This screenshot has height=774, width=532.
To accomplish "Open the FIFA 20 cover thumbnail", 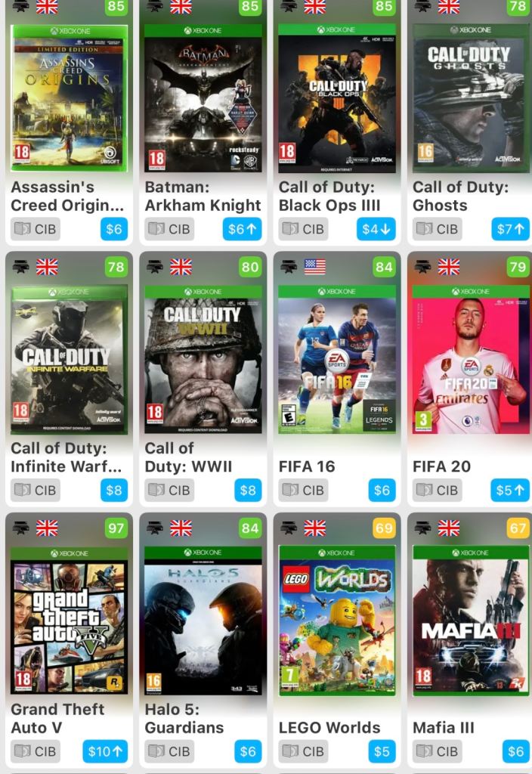I will tap(471, 360).
